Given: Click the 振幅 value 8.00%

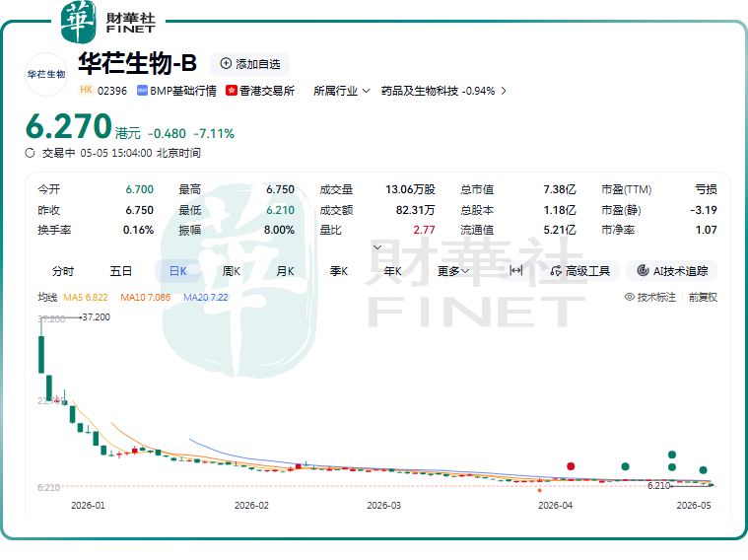Looking at the screenshot, I should (x=279, y=230).
